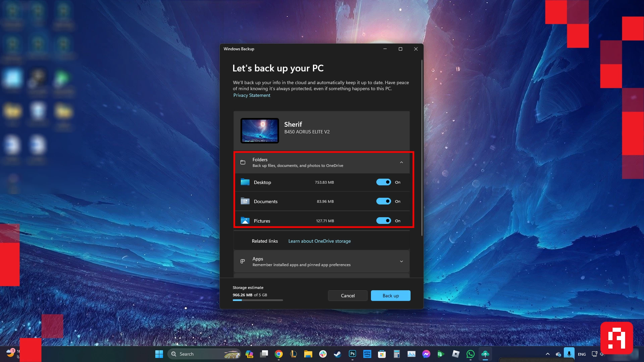Open Messenger from the taskbar
This screenshot has width=644, height=362.
click(426, 354)
